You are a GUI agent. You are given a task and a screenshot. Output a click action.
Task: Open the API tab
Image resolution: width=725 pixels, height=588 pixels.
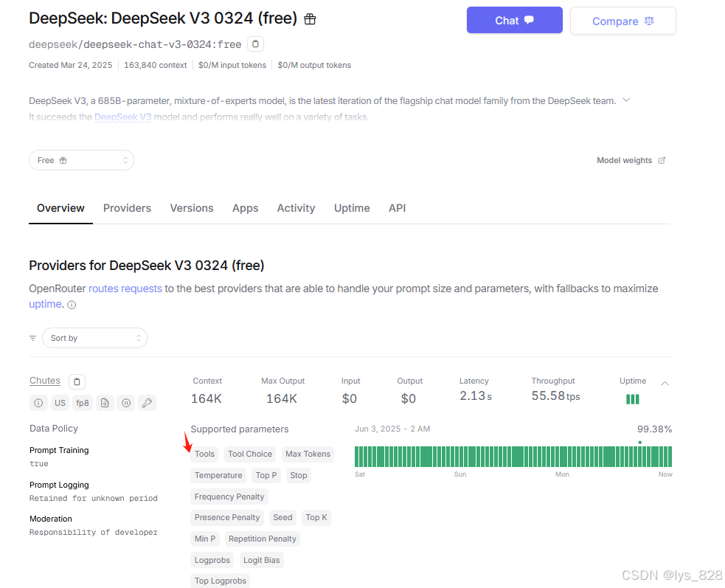398,208
